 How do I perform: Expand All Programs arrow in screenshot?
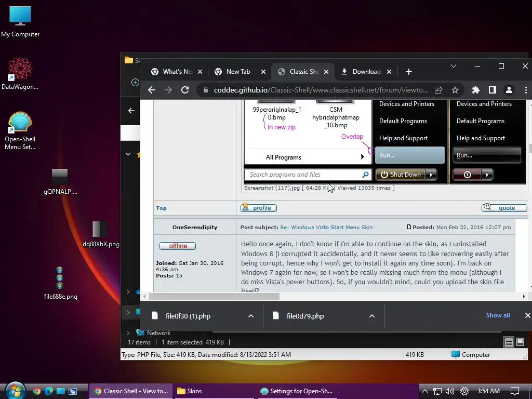362,157
